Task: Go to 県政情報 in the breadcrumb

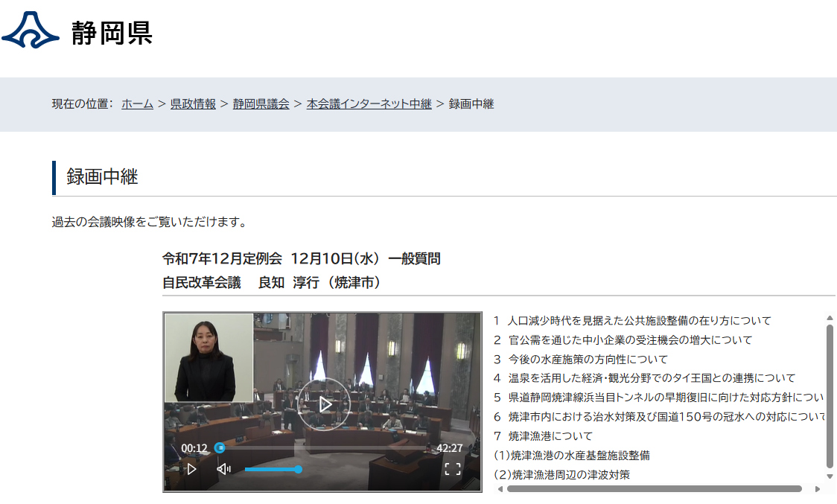Action: click(193, 104)
